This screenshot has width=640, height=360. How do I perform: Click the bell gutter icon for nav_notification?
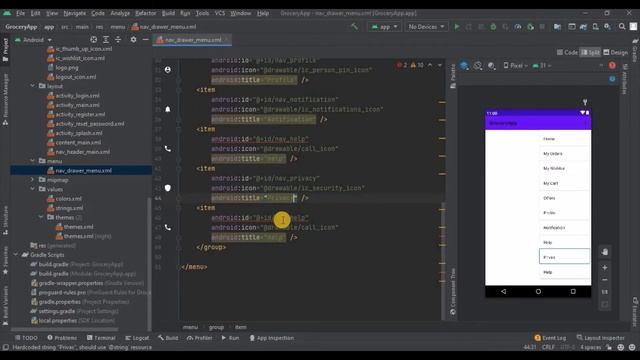click(x=168, y=109)
